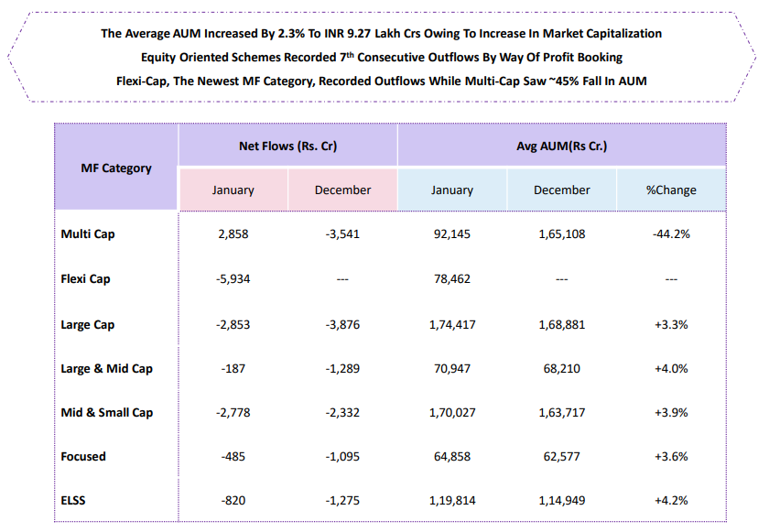Select Mid & Small Cap AUM 1,63,717

pyautogui.click(x=561, y=413)
